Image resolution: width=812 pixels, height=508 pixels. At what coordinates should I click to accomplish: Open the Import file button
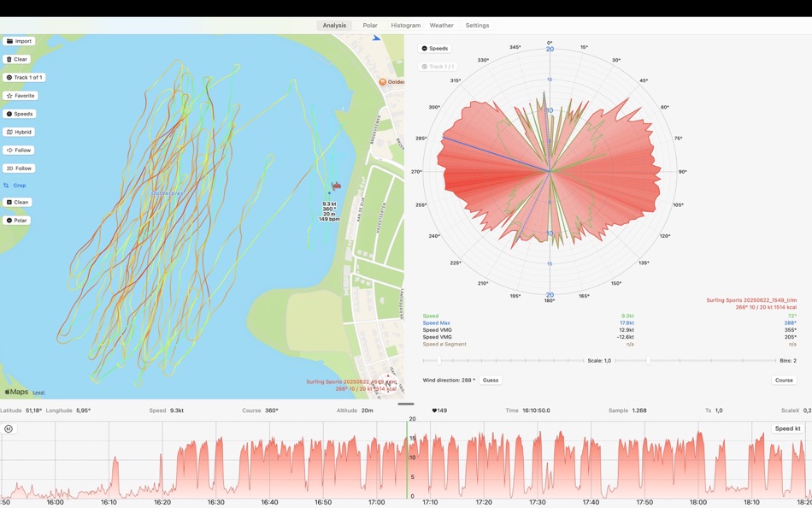[19, 41]
